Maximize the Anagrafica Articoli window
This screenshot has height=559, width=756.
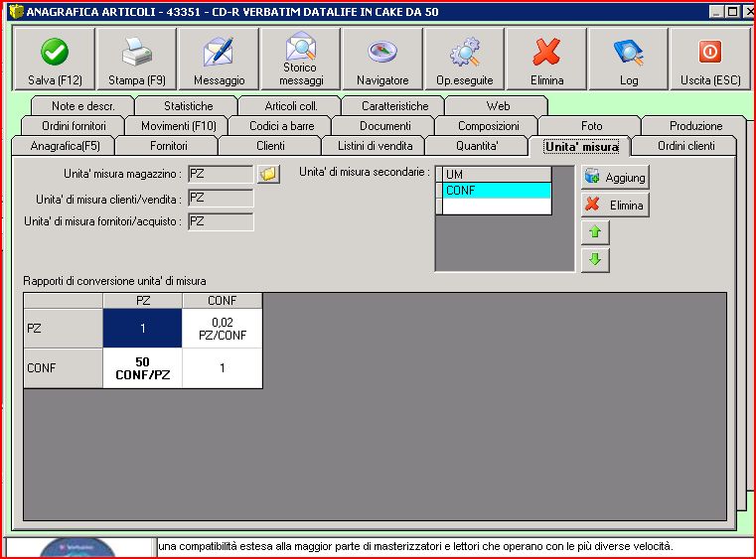click(x=732, y=12)
